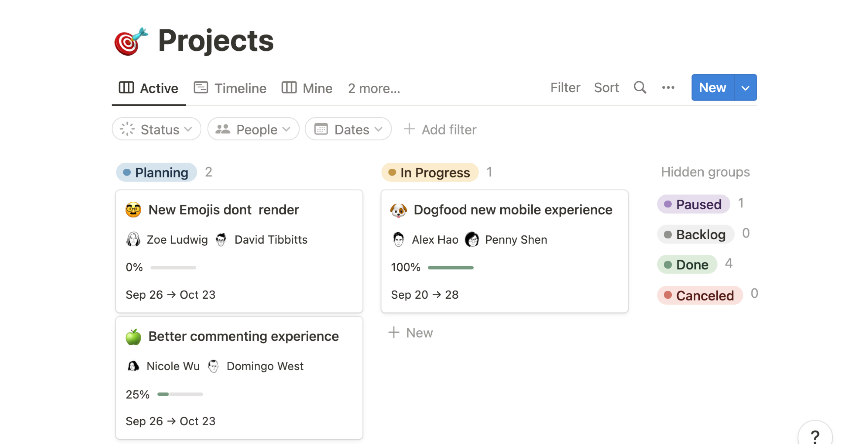Click the target emoji page icon
Image resolution: width=868 pixels, height=445 pixels.
click(x=131, y=42)
